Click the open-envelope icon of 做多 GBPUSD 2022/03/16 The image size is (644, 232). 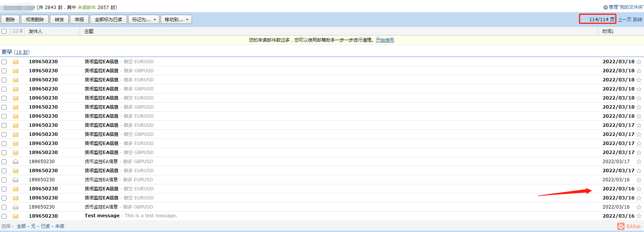click(x=15, y=207)
